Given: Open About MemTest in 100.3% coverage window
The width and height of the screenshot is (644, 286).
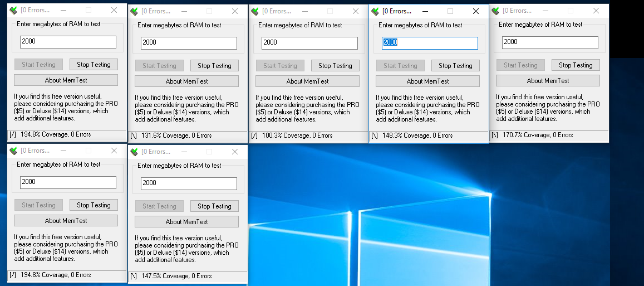Looking at the screenshot, I should click(308, 81).
